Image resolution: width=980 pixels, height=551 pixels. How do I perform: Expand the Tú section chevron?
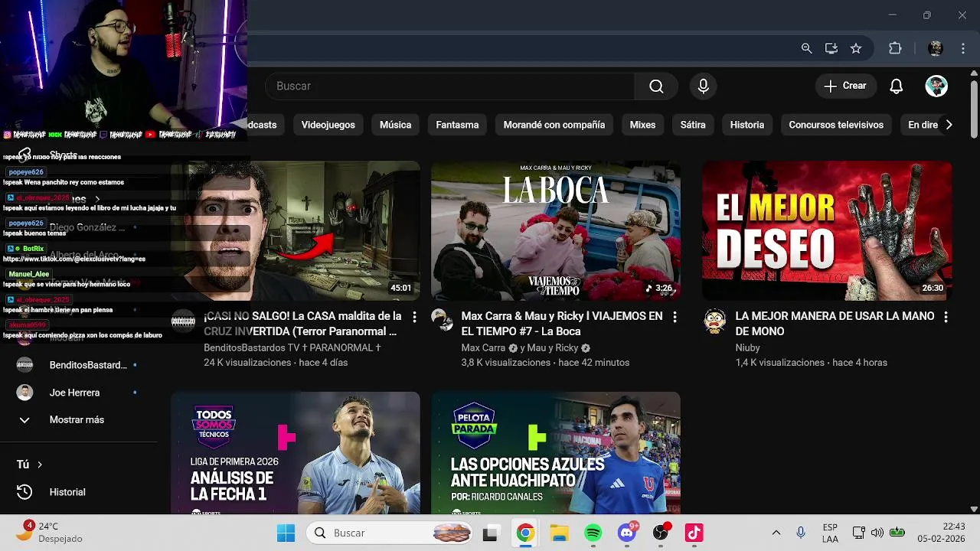(x=40, y=465)
